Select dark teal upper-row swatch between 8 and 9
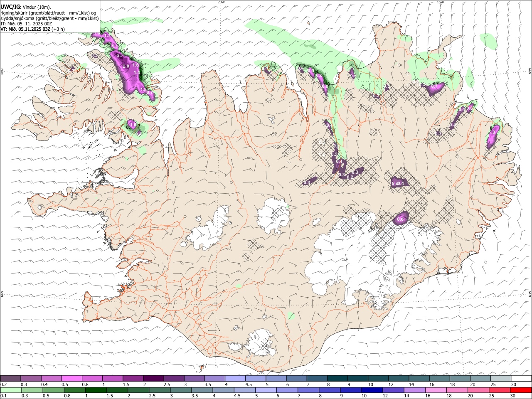 click(337, 379)
